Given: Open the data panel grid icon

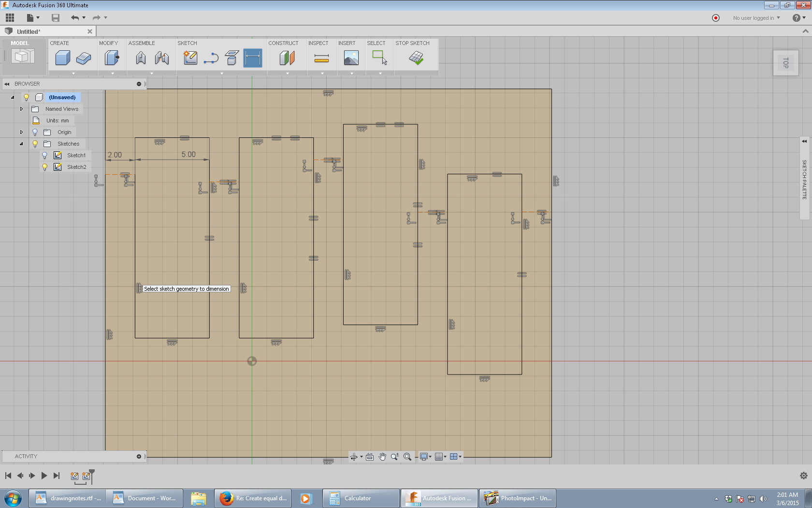Looking at the screenshot, I should tap(10, 18).
